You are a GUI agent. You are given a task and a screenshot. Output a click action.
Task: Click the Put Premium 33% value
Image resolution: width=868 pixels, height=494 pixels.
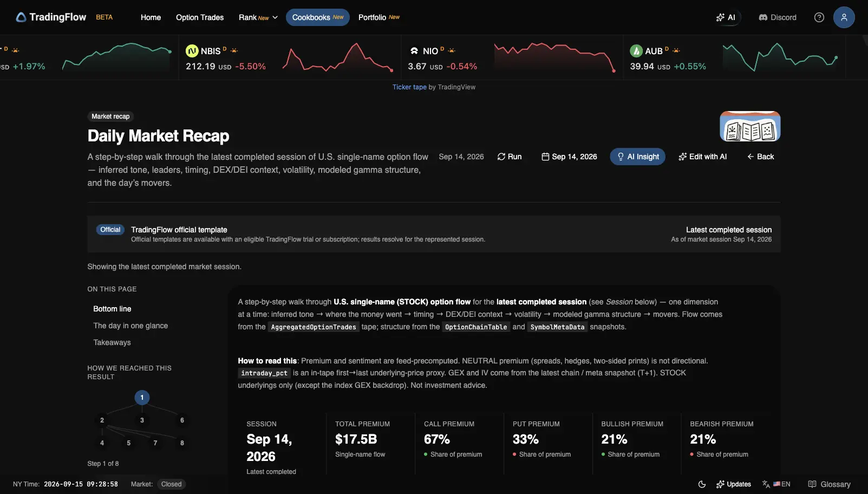coord(526,439)
